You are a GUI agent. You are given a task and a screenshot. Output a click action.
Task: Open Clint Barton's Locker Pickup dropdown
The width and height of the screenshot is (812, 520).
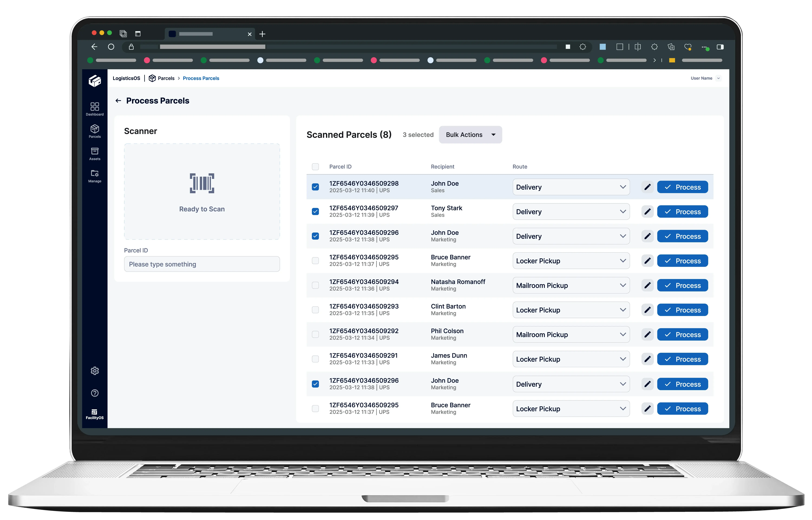(x=571, y=310)
